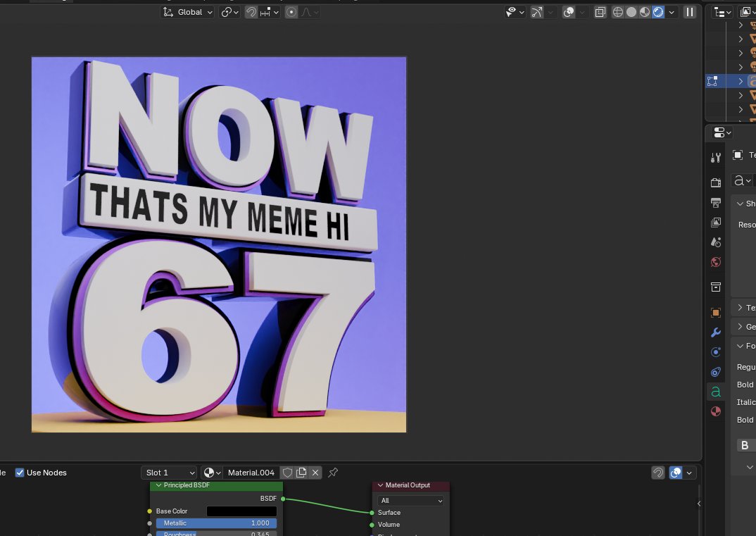Image resolution: width=756 pixels, height=536 pixels.
Task: Toggle proportional editing button
Action: tap(291, 12)
